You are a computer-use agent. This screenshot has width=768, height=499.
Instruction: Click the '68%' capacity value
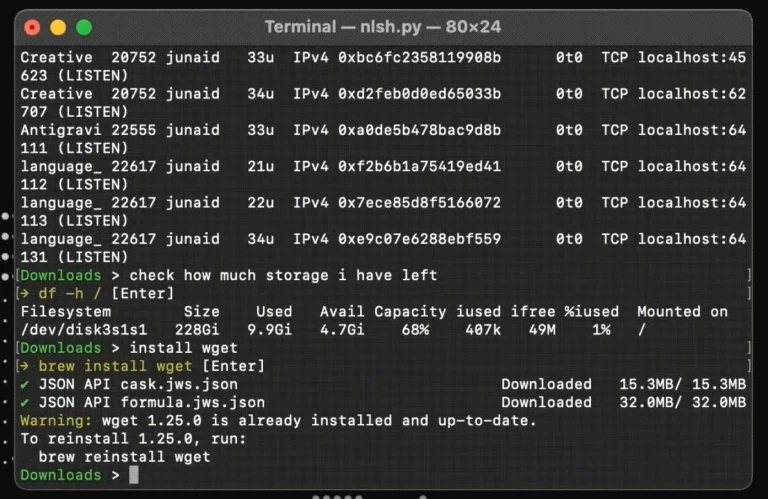(x=415, y=330)
